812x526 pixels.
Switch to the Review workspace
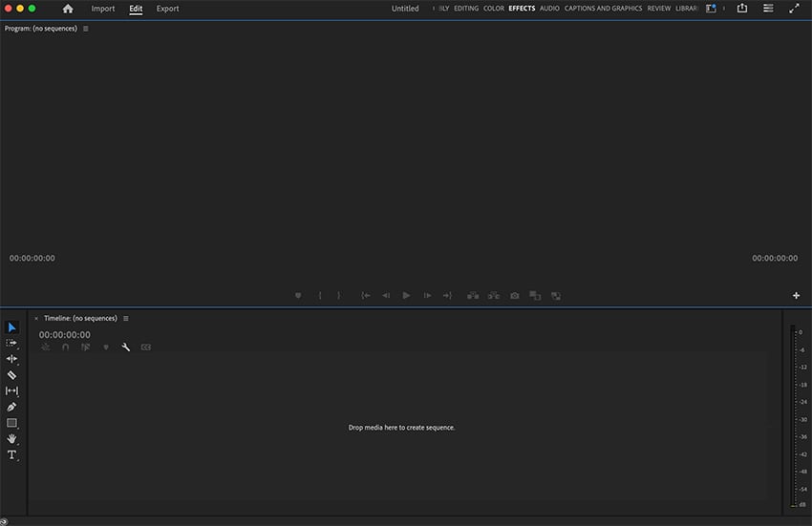click(x=659, y=9)
